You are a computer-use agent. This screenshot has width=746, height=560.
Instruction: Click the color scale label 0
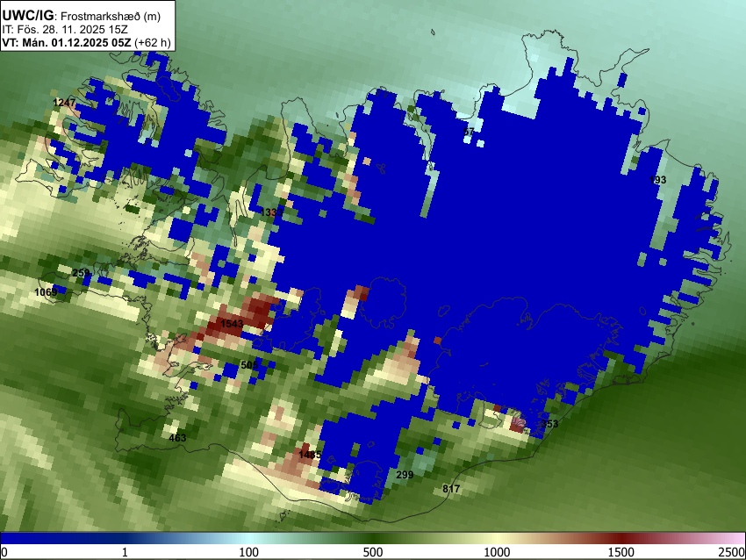pos(4,552)
